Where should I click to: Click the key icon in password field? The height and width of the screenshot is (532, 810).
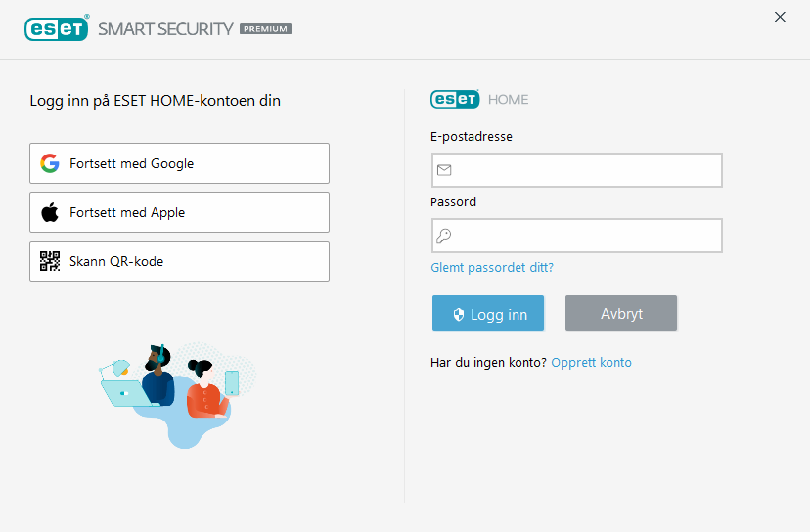point(444,236)
